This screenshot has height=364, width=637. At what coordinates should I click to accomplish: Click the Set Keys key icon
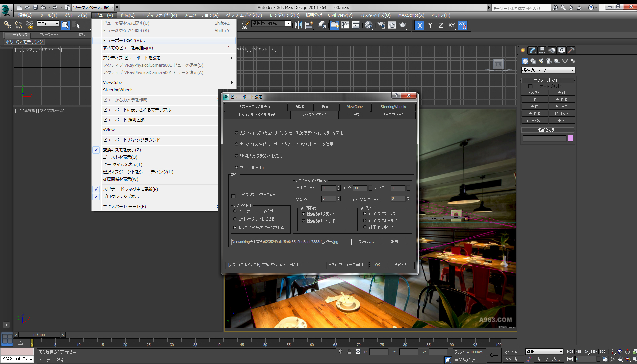pyautogui.click(x=494, y=355)
